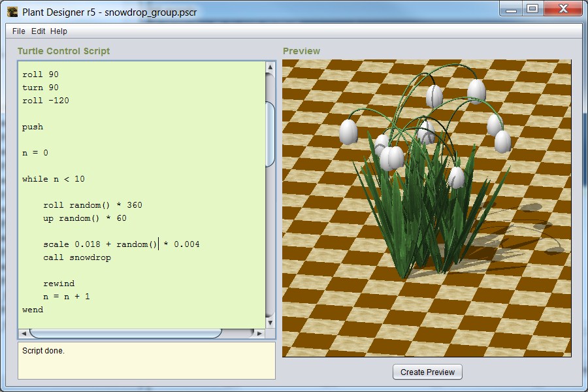Click the 'roll random() * 360' line

93,205
